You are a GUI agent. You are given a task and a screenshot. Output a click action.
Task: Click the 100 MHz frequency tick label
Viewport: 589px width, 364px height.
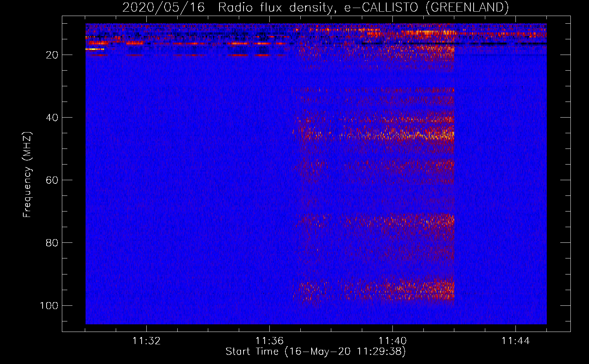tap(49, 305)
